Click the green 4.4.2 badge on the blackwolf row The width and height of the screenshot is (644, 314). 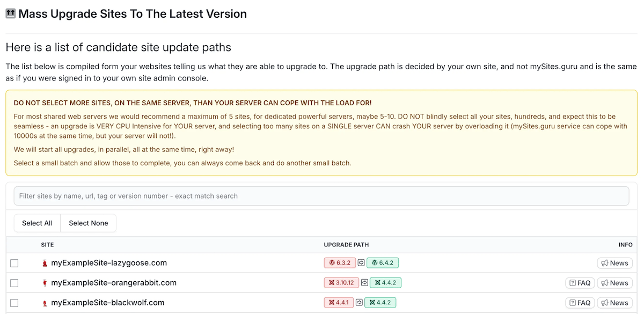(x=380, y=303)
